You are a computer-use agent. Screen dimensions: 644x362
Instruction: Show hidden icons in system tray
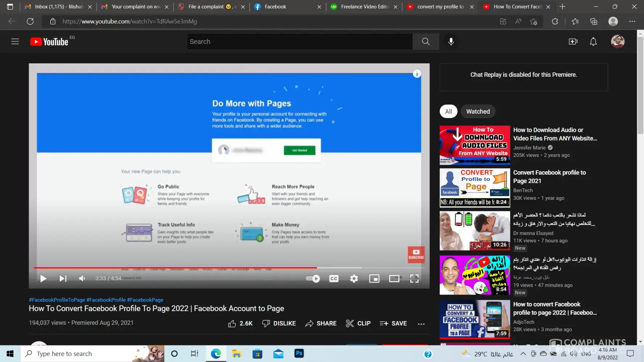(523, 354)
